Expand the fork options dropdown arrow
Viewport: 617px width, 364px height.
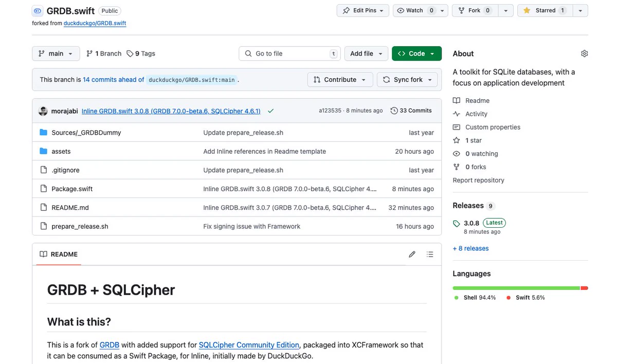tap(505, 10)
